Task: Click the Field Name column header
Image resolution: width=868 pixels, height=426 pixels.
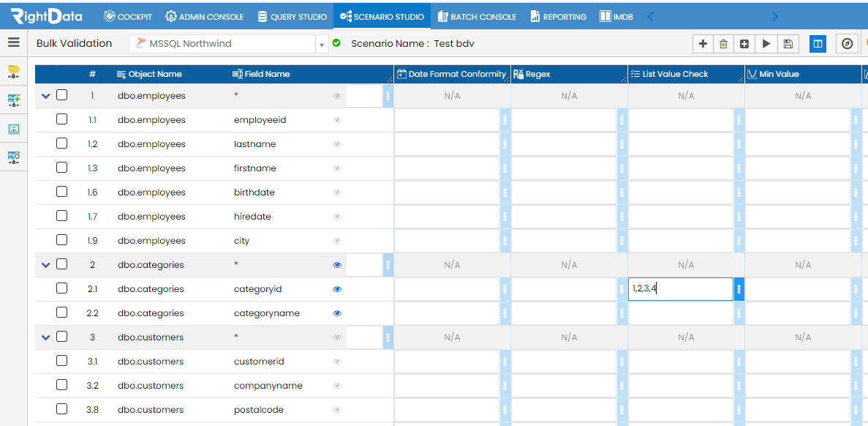Action: 261,74
